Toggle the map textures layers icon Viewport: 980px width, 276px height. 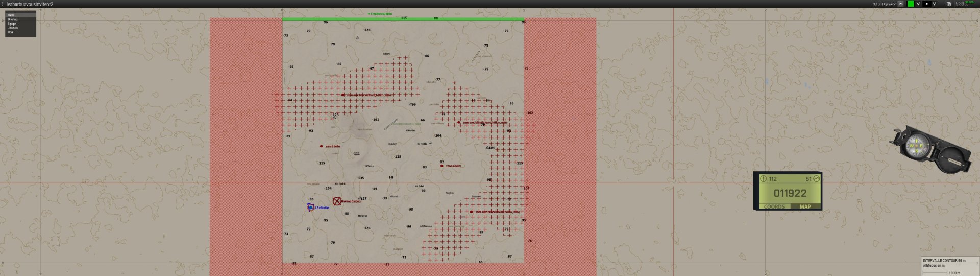coord(949,4)
